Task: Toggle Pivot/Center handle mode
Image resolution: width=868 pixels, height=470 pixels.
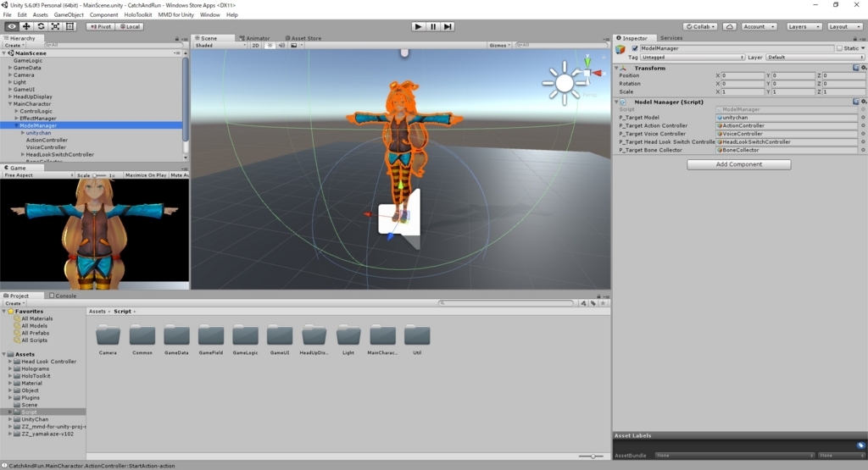Action: (100, 26)
